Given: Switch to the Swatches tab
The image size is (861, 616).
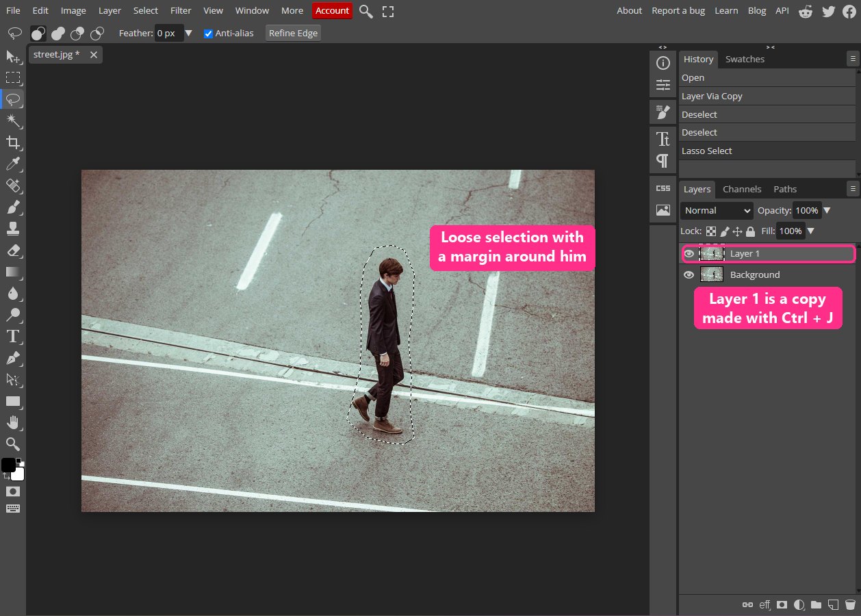Looking at the screenshot, I should click(x=745, y=59).
